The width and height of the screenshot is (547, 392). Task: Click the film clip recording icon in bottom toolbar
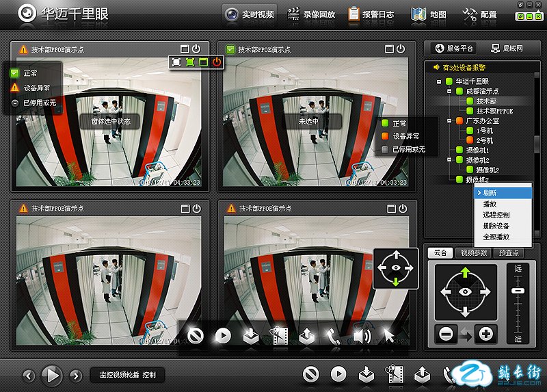pyautogui.click(x=395, y=374)
